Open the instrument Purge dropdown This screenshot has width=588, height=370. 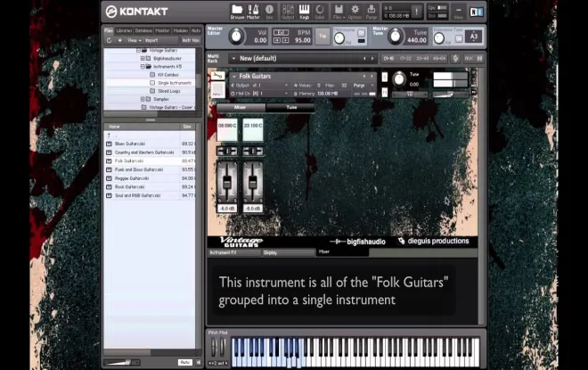(x=363, y=86)
